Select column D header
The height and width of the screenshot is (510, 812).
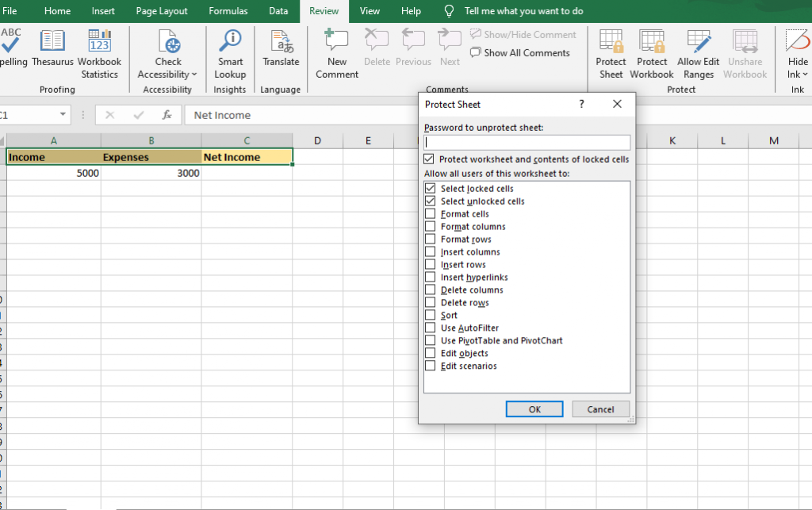tap(317, 141)
